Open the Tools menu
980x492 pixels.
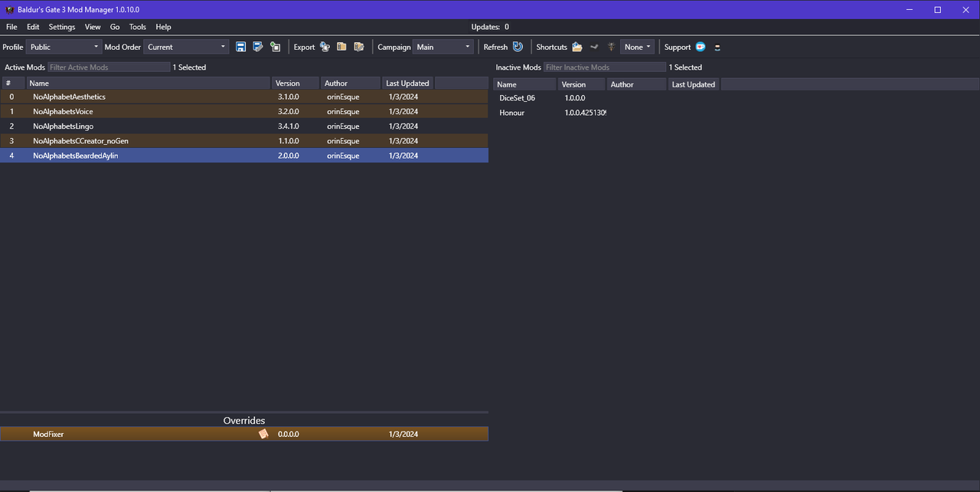coord(138,27)
